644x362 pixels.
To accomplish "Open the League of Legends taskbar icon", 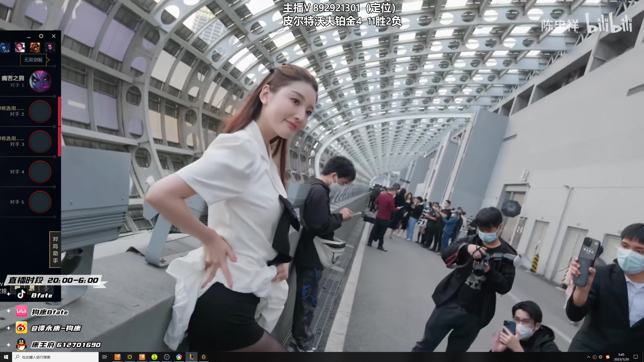I will (x=191, y=357).
